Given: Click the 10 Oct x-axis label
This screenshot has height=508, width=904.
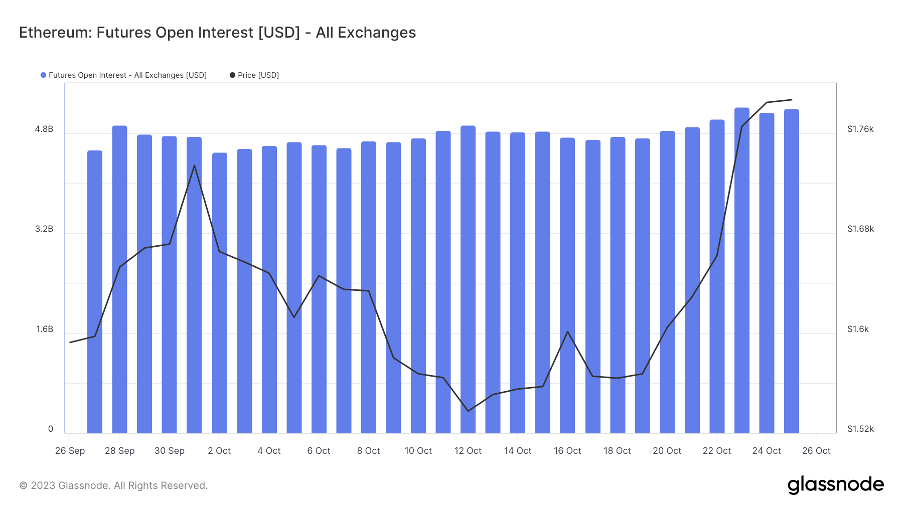Looking at the screenshot, I should click(418, 451).
